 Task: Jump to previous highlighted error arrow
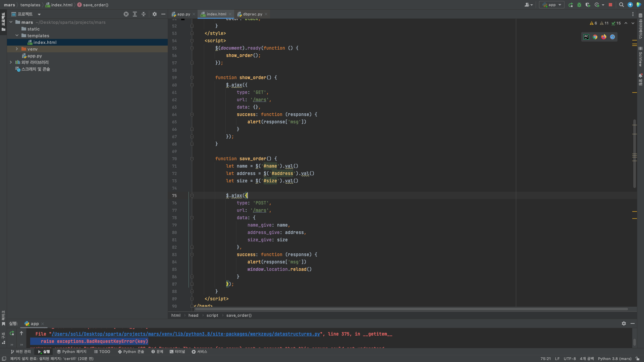pyautogui.click(x=626, y=23)
